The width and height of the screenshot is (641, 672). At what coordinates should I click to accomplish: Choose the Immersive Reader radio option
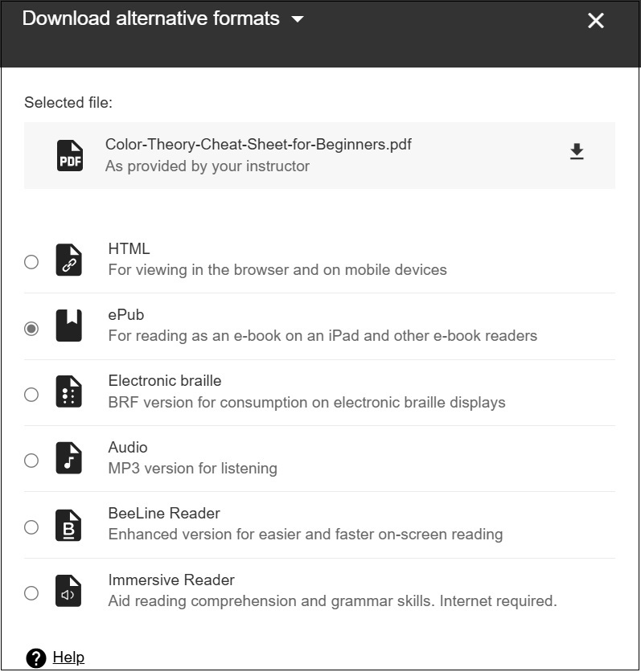[31, 593]
